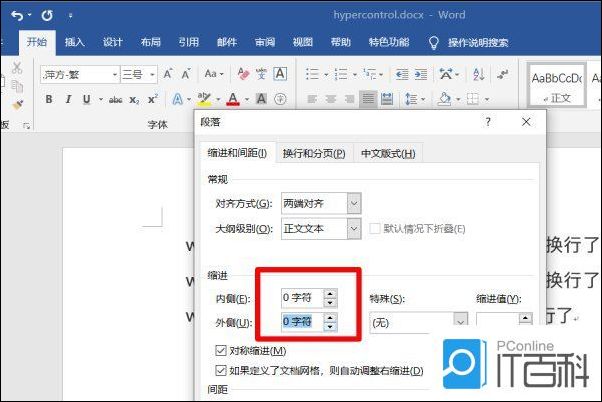Viewport: 602px width, 402px height.
Task: Decrease font size with the smaller A button
Action: 186,74
